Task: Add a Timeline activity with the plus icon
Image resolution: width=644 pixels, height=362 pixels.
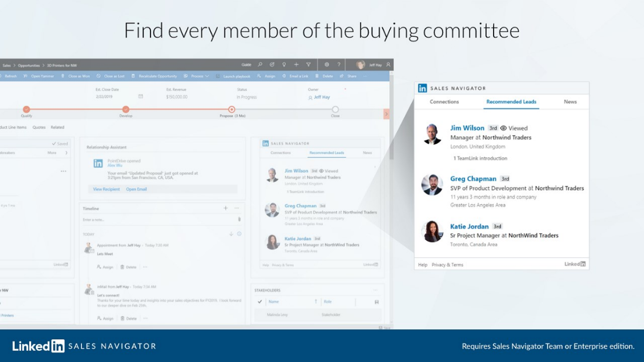Action: point(224,208)
